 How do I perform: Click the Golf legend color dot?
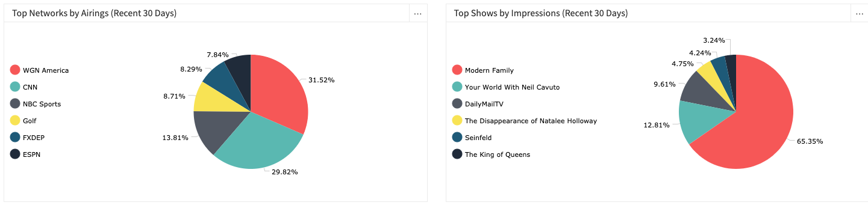(15, 121)
